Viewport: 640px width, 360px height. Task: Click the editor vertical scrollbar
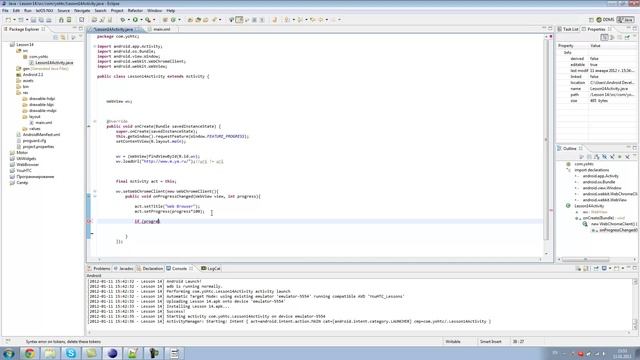click(546, 140)
